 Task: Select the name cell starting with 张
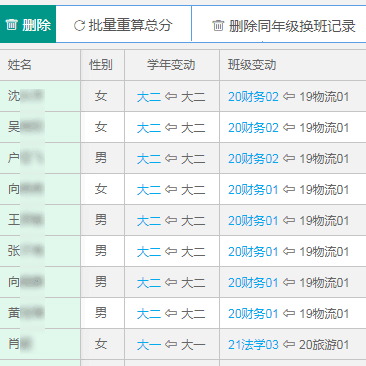[40, 251]
